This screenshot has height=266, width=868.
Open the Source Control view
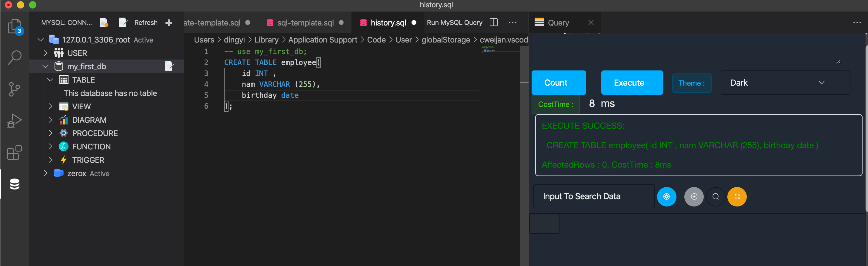(15, 89)
